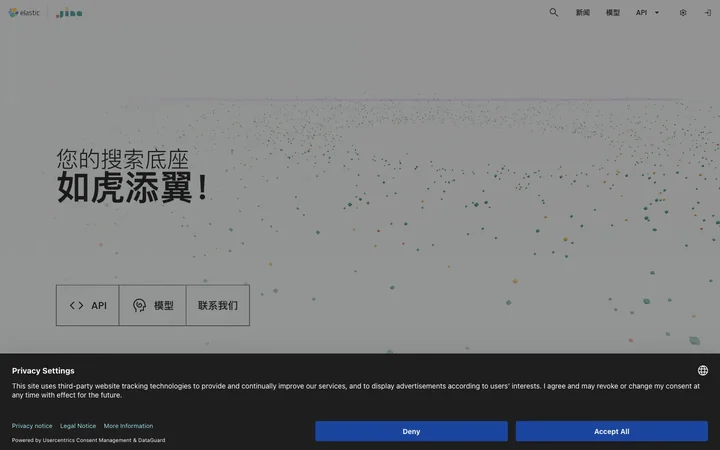This screenshot has height=450, width=720.
Task: Open the More Information link
Action: tap(128, 426)
